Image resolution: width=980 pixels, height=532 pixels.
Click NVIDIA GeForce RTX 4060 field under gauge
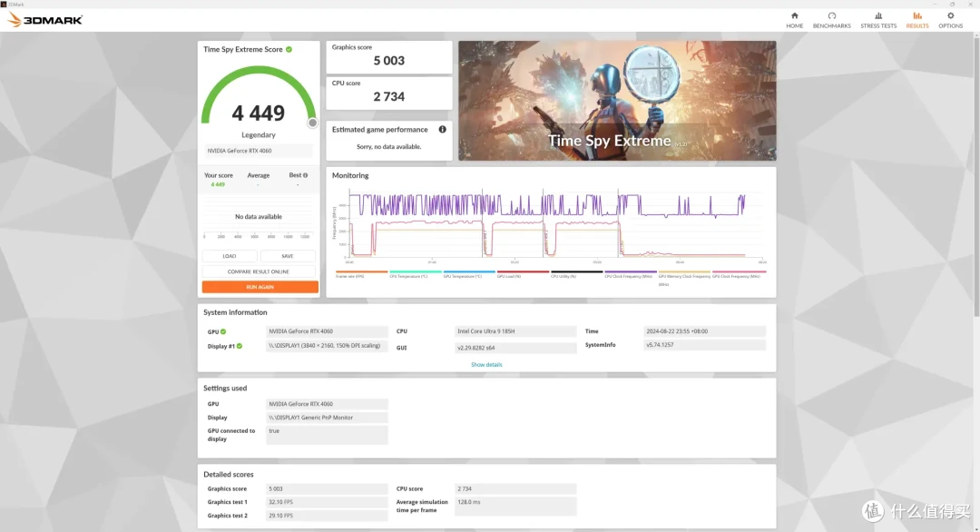tap(258, 151)
